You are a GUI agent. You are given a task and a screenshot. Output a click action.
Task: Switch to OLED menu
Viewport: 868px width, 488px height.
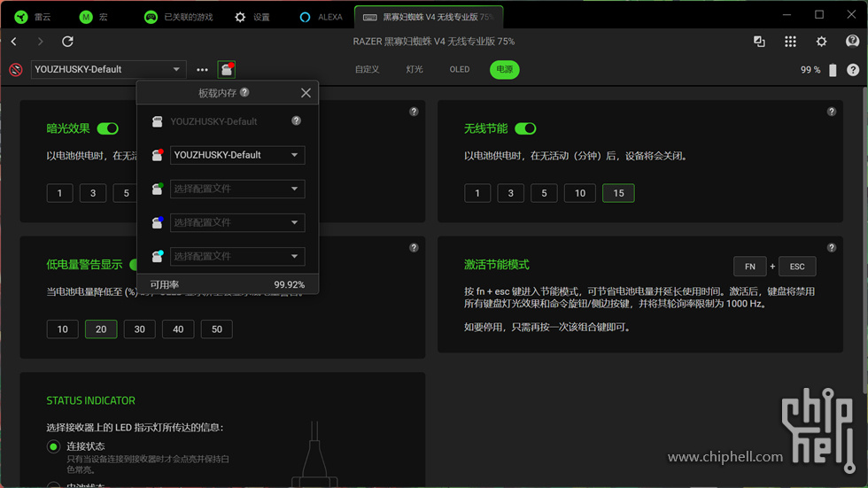coord(460,70)
